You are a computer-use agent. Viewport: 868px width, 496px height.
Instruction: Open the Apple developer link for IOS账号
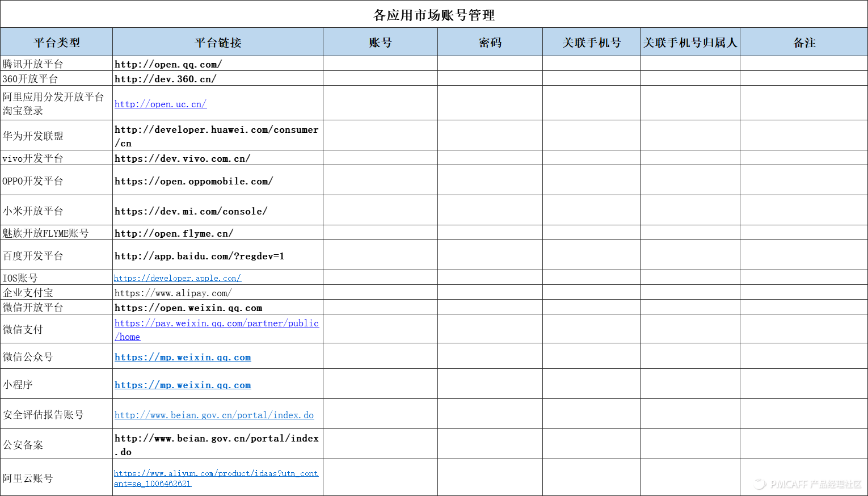[177, 278]
